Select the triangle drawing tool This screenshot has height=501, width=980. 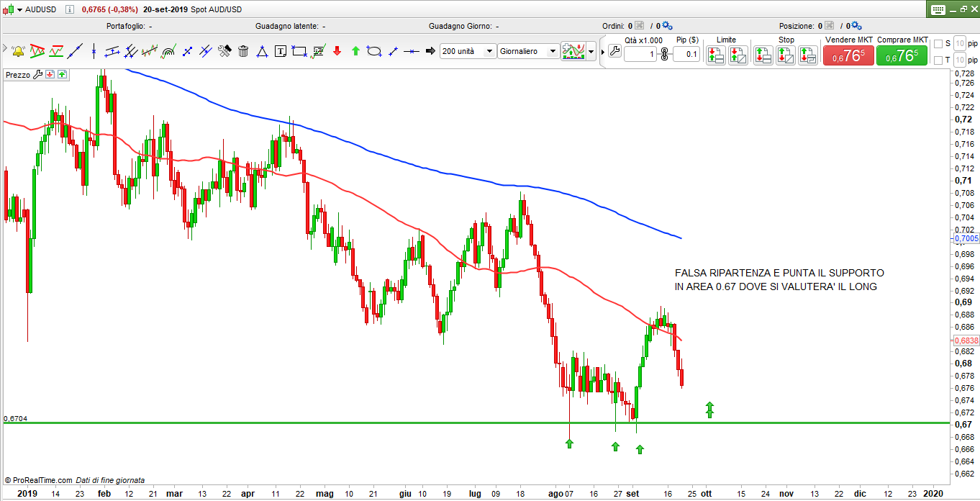coord(262,51)
